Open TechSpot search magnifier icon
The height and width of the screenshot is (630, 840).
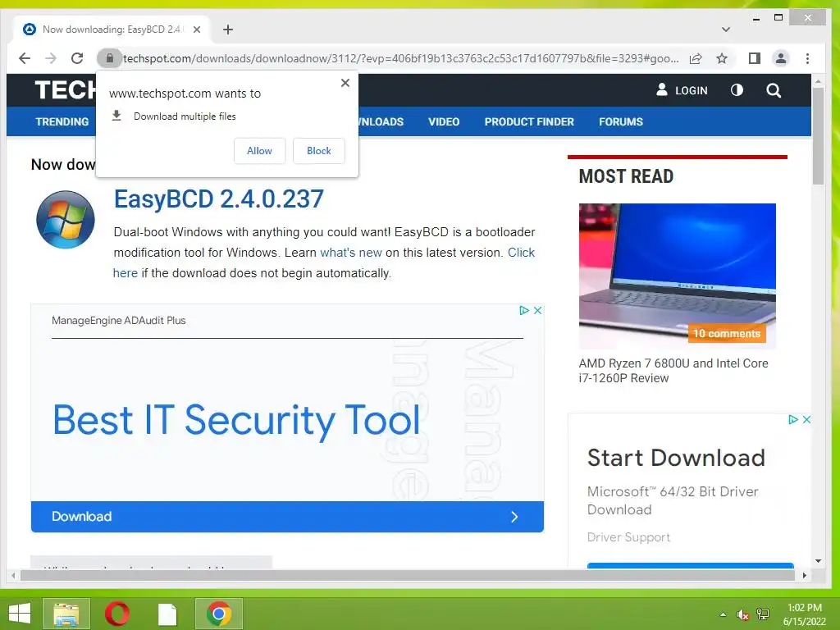coord(774,90)
